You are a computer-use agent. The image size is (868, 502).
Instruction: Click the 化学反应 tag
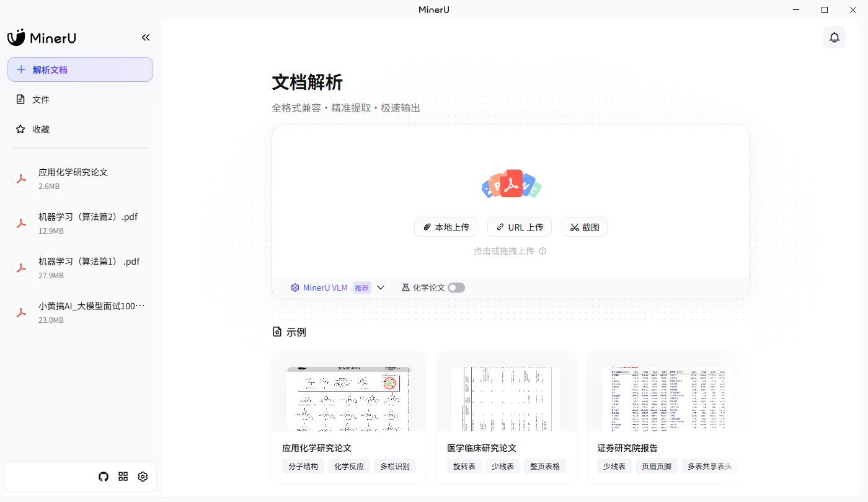point(349,466)
